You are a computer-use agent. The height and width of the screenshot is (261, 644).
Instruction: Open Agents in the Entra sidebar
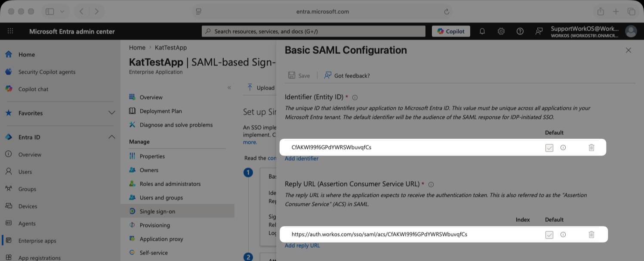(x=27, y=224)
